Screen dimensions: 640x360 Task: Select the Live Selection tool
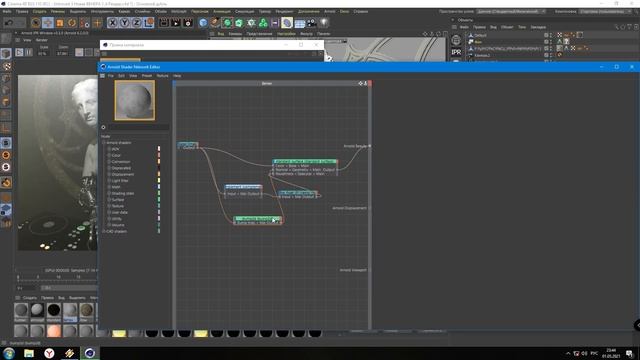point(36,23)
